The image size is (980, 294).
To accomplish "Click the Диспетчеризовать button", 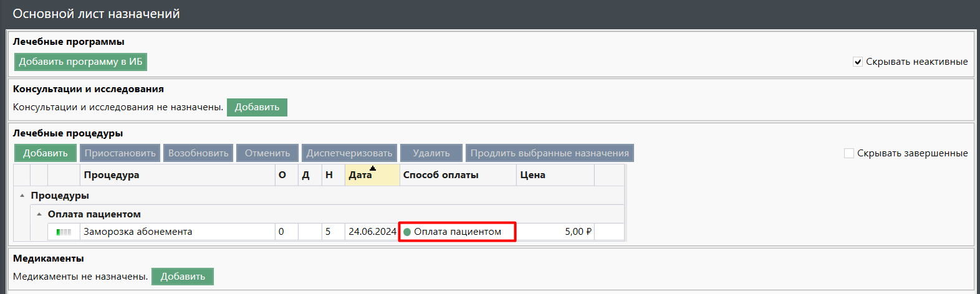I will tap(349, 153).
